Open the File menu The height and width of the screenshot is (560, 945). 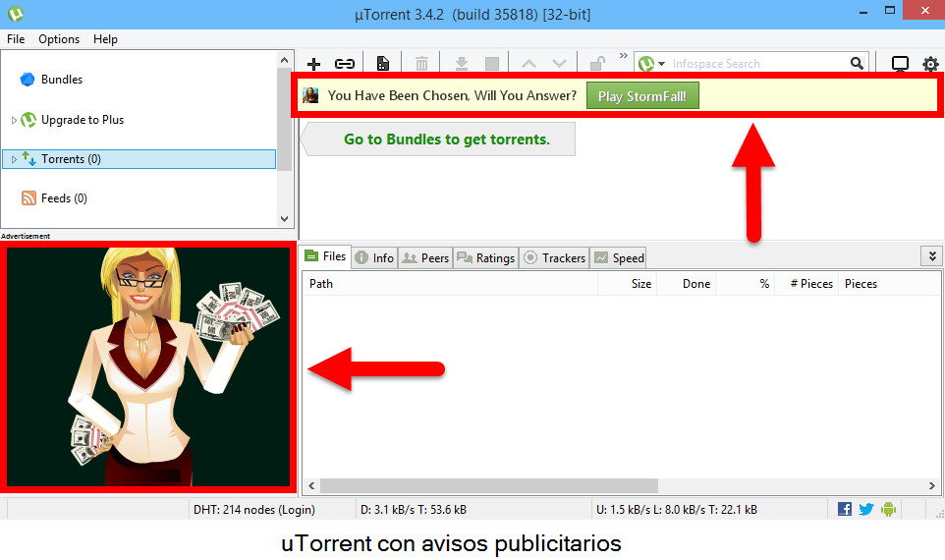[16, 39]
